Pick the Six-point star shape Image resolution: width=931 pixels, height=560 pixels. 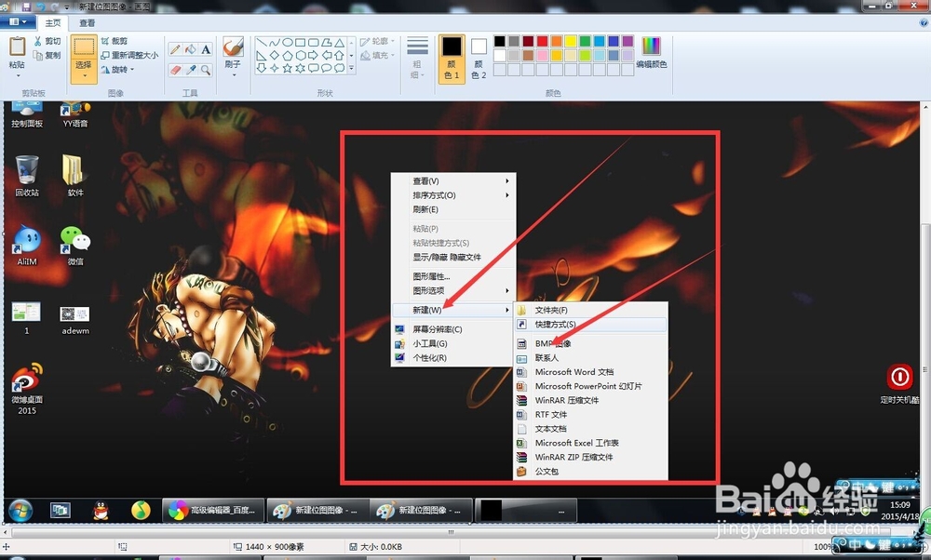pos(301,68)
